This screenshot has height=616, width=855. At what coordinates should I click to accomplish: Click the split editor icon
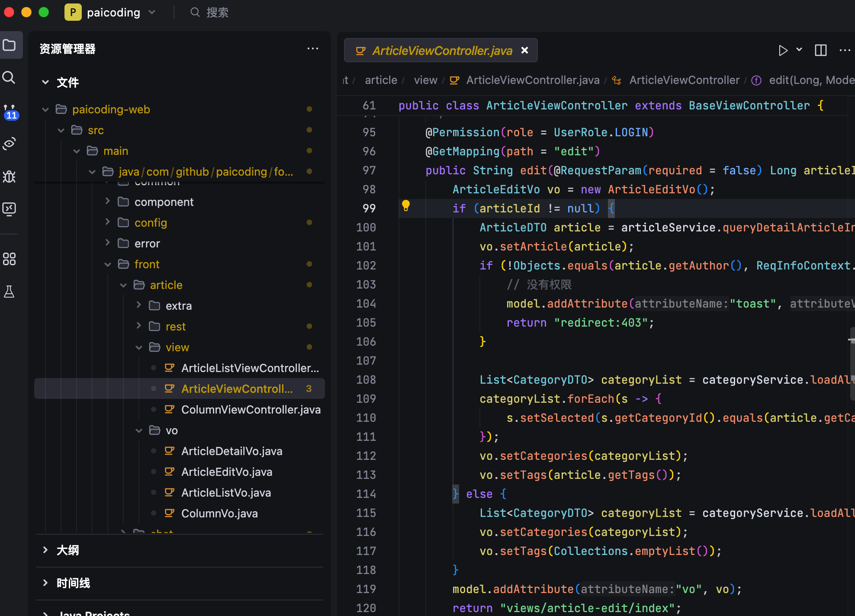tap(820, 50)
